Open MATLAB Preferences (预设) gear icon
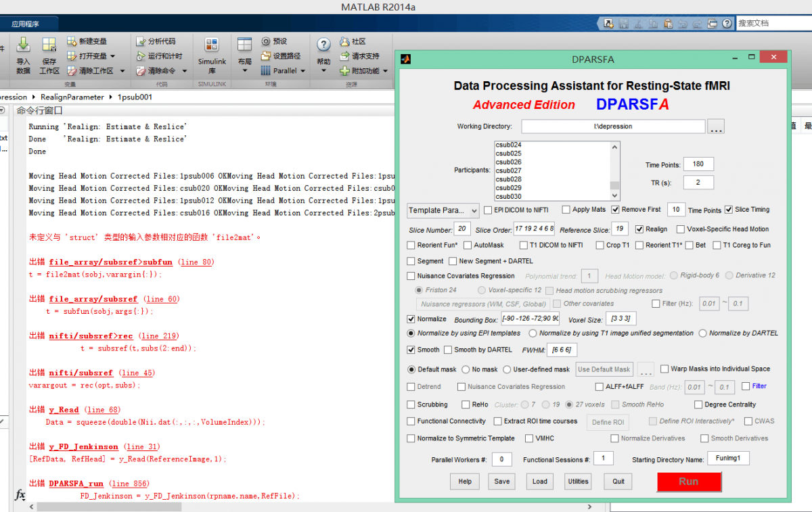Screen dimensions: 812x512 point(266,41)
